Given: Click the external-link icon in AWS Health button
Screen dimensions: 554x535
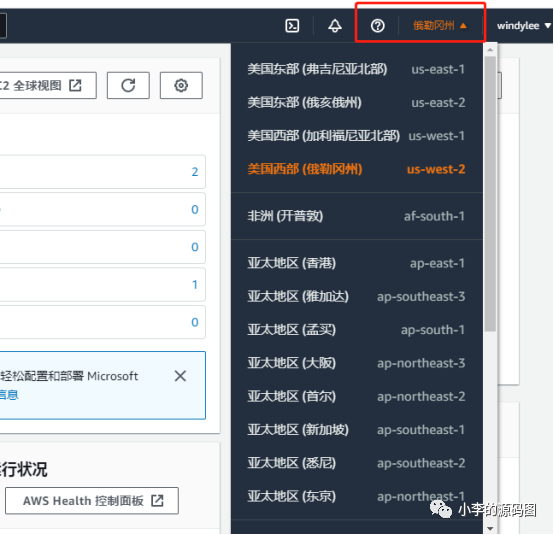Looking at the screenshot, I should (157, 500).
